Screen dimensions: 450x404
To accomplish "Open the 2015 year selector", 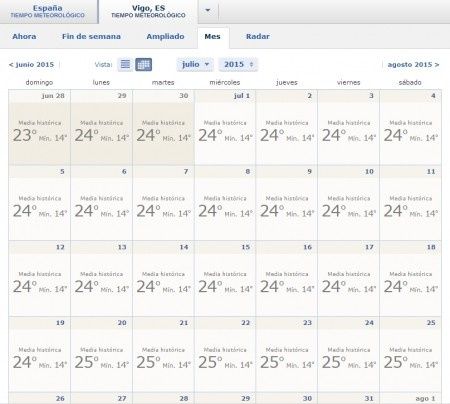I will point(238,64).
